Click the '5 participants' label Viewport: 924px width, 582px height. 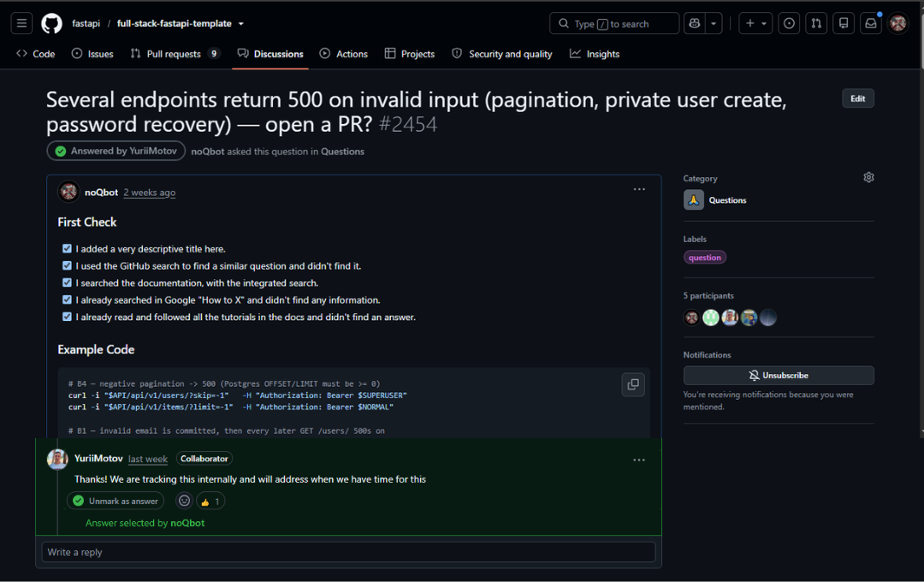coord(708,295)
